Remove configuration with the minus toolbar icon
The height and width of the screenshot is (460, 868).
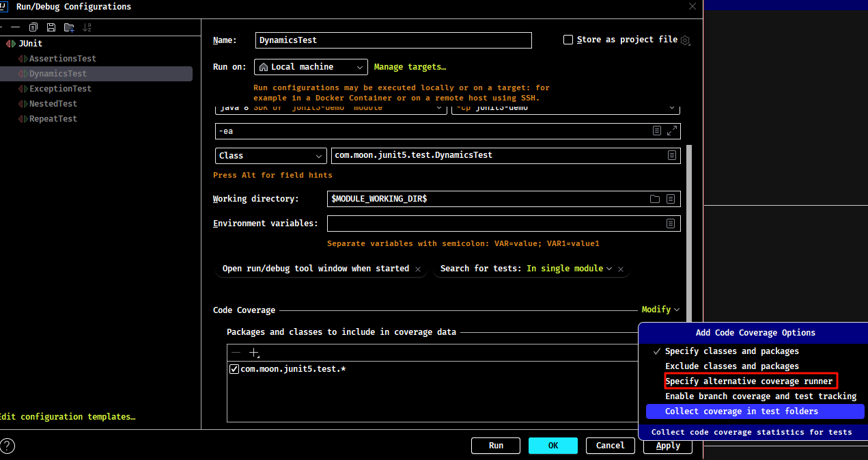16,27
